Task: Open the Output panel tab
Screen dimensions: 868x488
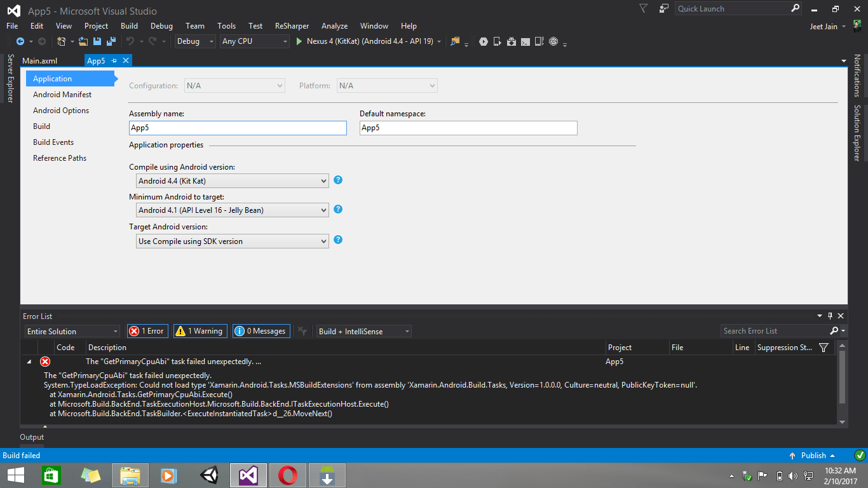Action: (32, 437)
